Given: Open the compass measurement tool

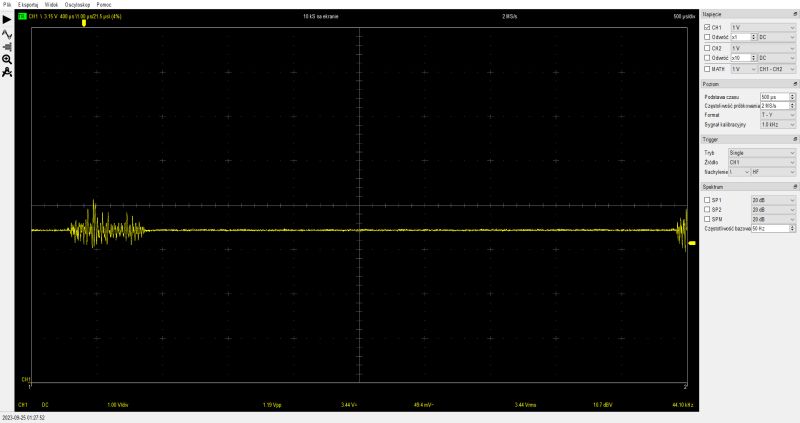Looking at the screenshot, I should [x=7, y=72].
